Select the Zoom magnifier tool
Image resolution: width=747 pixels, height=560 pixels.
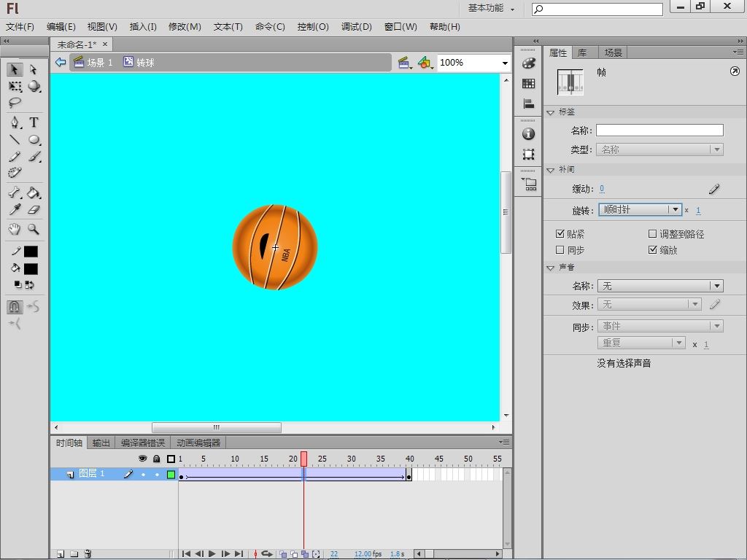[x=34, y=229]
